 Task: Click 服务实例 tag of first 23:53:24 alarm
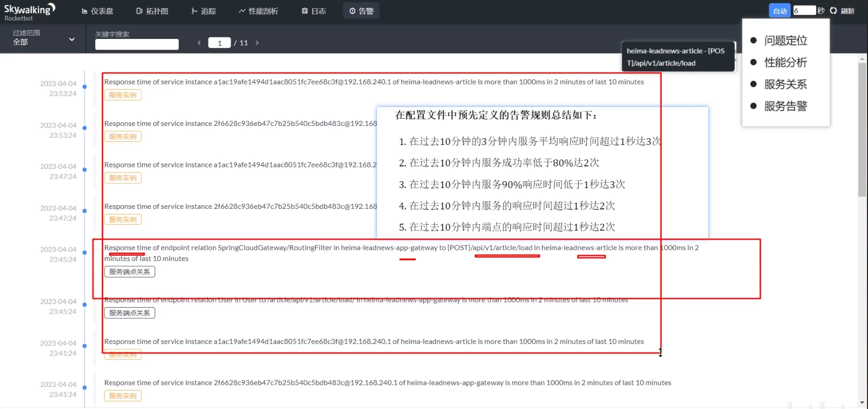pyautogui.click(x=123, y=95)
